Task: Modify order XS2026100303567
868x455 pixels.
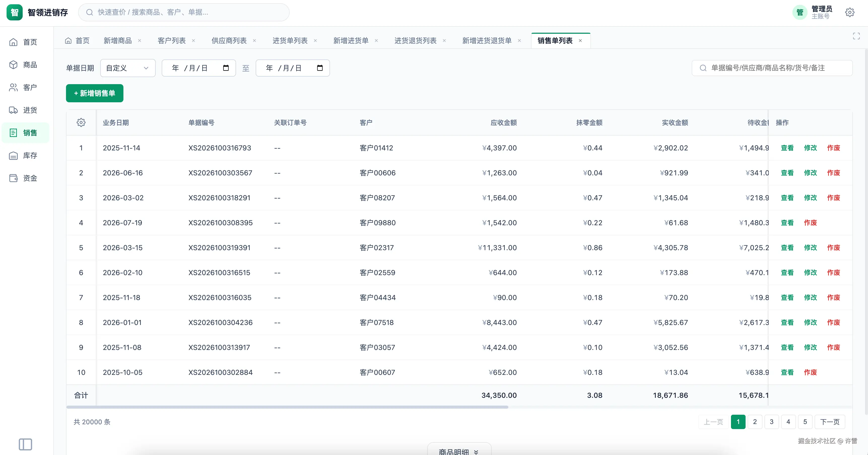Action: 810,173
